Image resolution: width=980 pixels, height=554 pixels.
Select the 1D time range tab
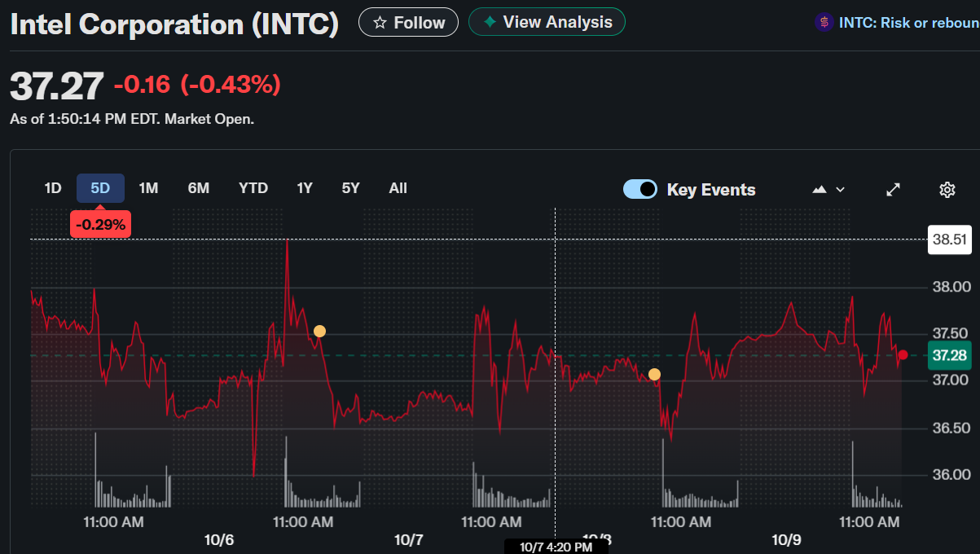(53, 188)
